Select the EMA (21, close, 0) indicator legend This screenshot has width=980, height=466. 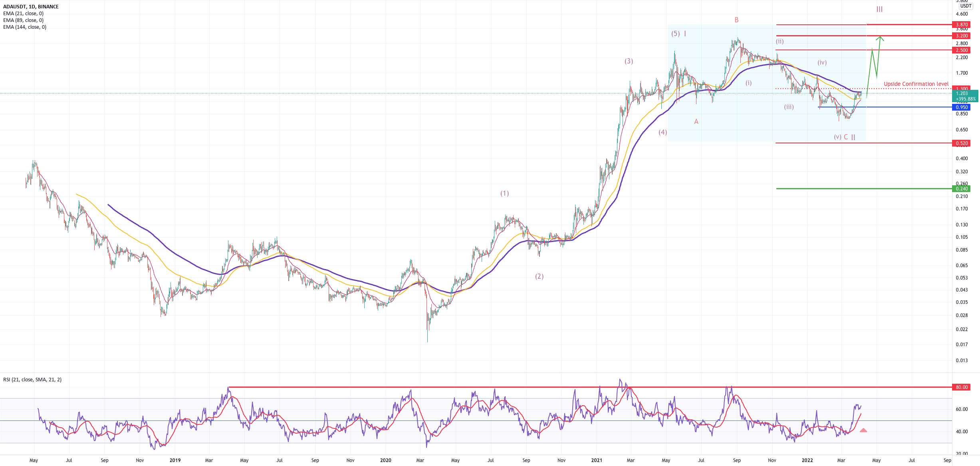23,14
